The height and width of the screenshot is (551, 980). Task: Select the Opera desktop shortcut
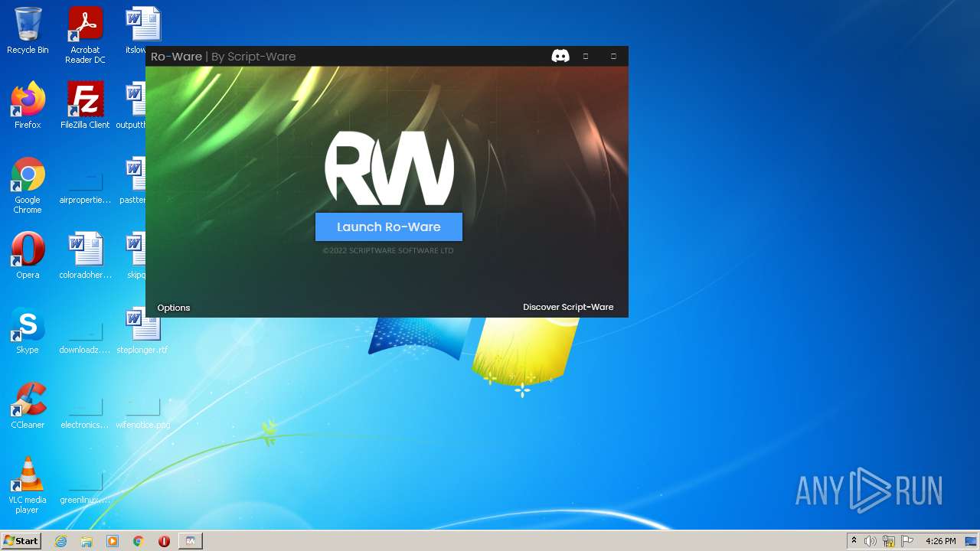(x=28, y=256)
